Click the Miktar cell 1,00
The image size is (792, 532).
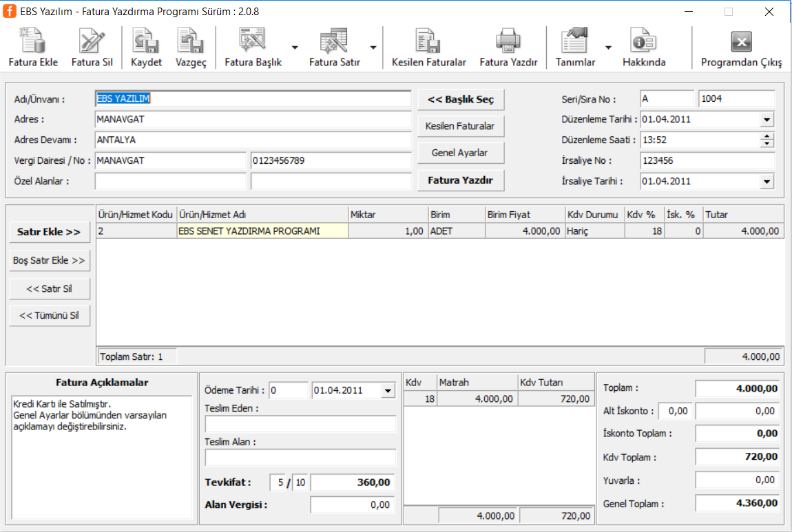(388, 231)
